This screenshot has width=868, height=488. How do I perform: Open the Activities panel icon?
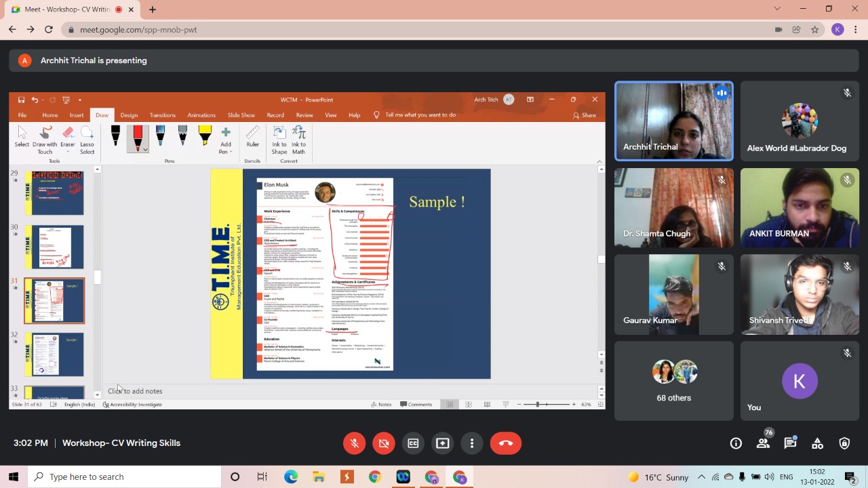(x=817, y=443)
